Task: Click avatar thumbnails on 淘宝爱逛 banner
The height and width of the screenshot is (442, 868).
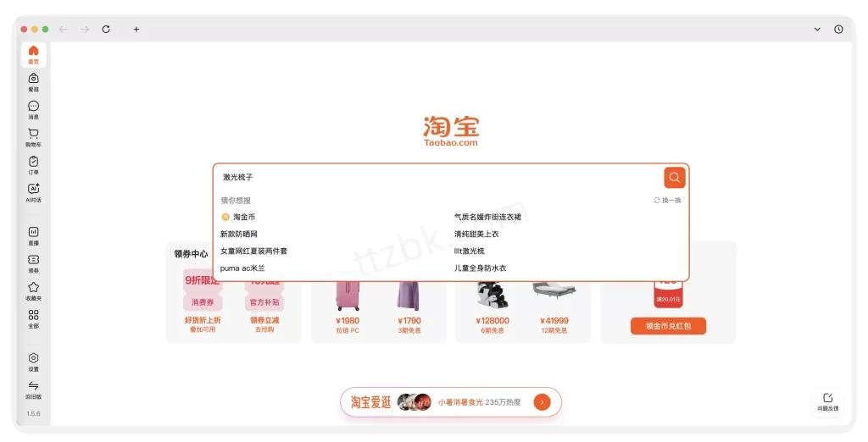Action: point(414,402)
